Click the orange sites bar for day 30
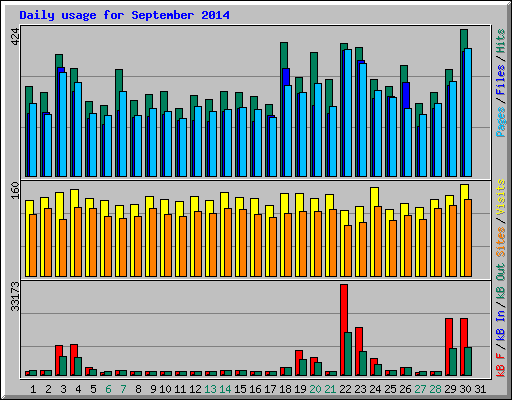Viewport: 512px width, 400px height. (468, 238)
